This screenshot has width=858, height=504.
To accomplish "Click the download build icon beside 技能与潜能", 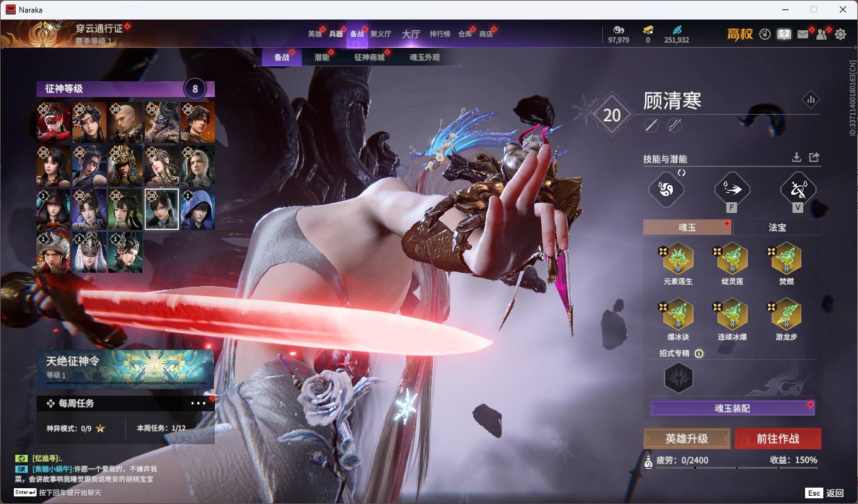I will click(796, 157).
